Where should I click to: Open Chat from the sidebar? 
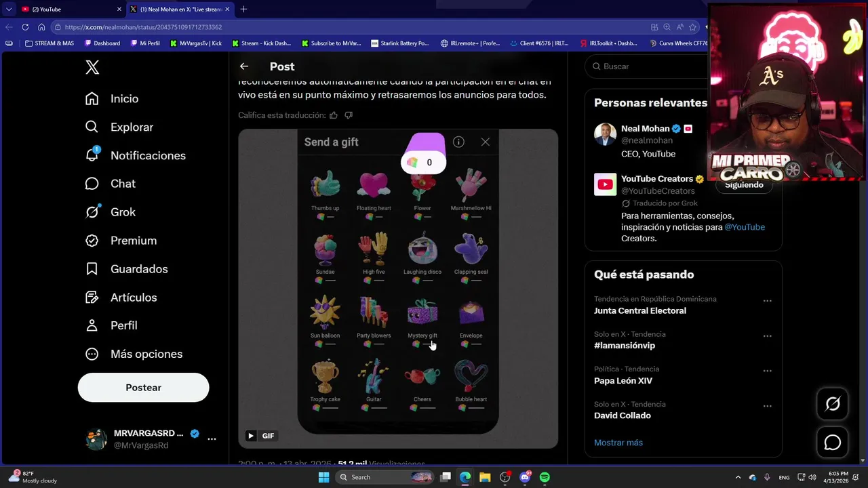(x=111, y=184)
